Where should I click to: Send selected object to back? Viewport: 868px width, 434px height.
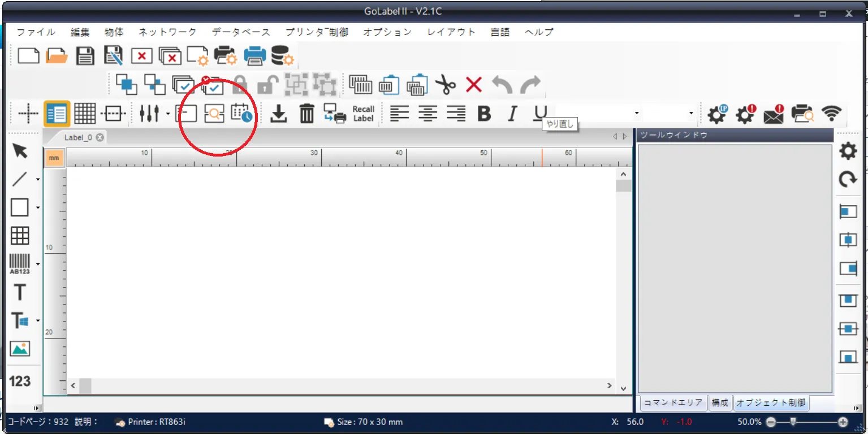coord(154,85)
